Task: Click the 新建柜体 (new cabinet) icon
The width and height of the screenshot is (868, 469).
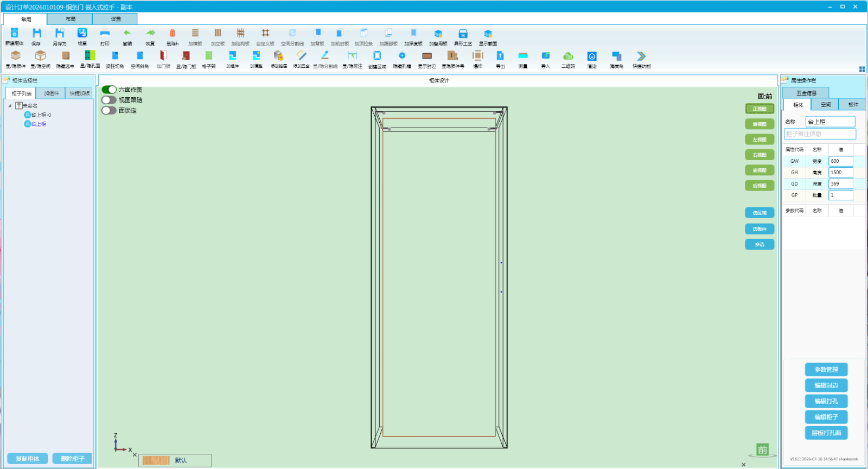Action: (x=15, y=33)
